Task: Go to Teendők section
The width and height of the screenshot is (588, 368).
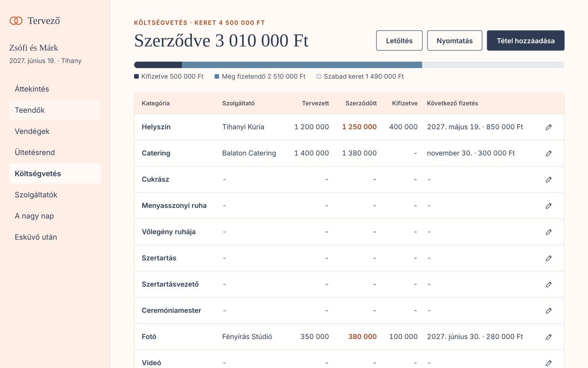Action: [x=55, y=110]
